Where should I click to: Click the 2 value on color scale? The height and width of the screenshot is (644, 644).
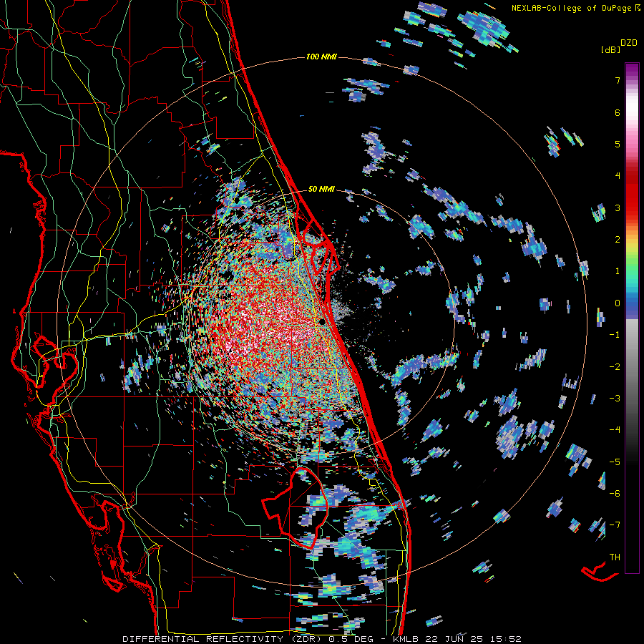pyautogui.click(x=618, y=240)
